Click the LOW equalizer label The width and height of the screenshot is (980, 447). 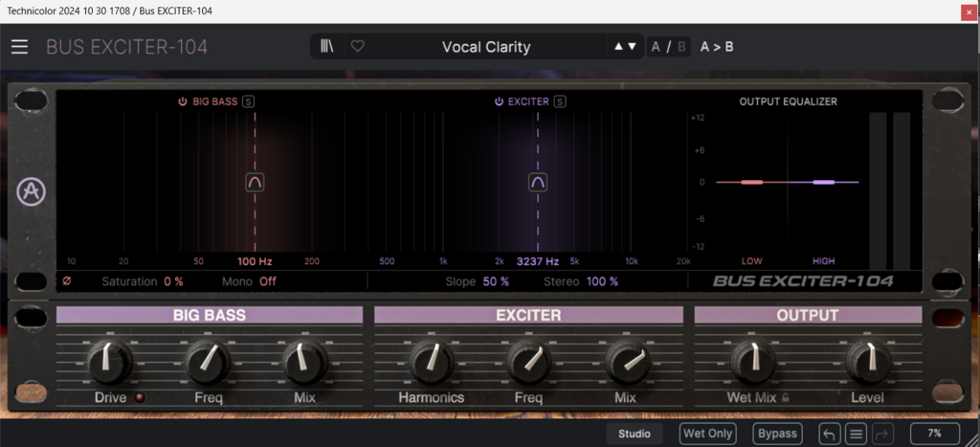click(x=752, y=261)
